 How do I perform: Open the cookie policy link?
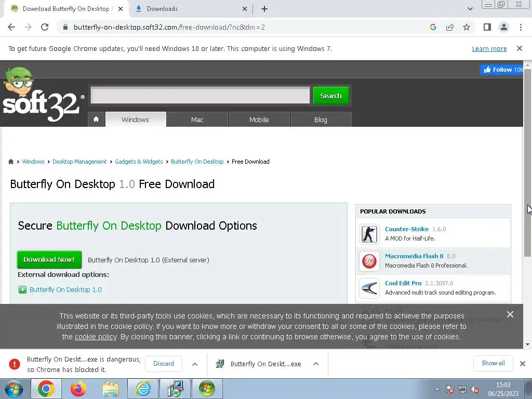click(x=96, y=337)
